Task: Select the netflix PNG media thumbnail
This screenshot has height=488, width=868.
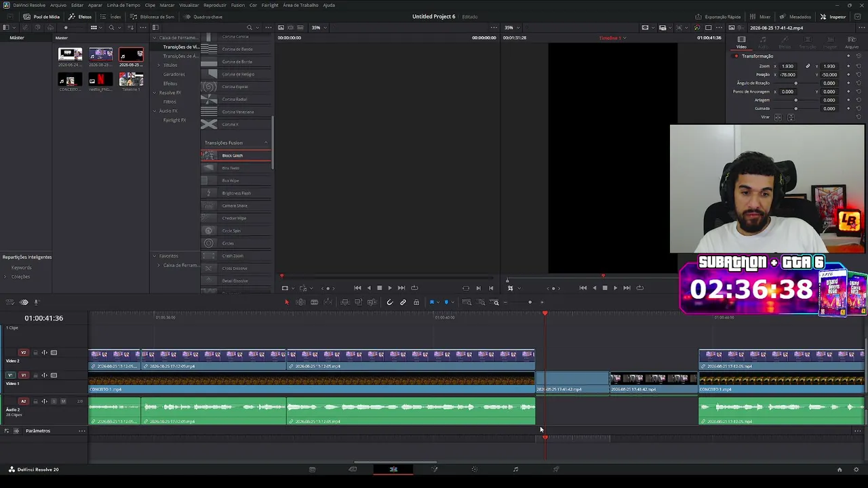Action: pos(100,80)
